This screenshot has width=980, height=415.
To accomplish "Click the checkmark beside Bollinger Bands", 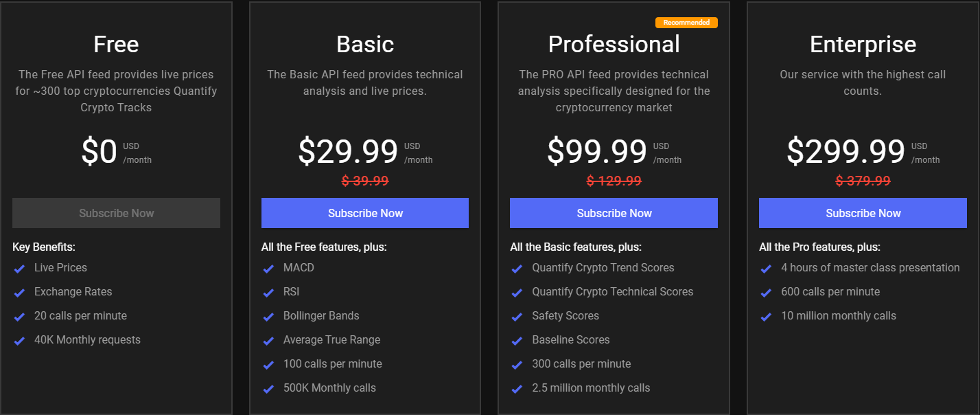I will click(268, 317).
